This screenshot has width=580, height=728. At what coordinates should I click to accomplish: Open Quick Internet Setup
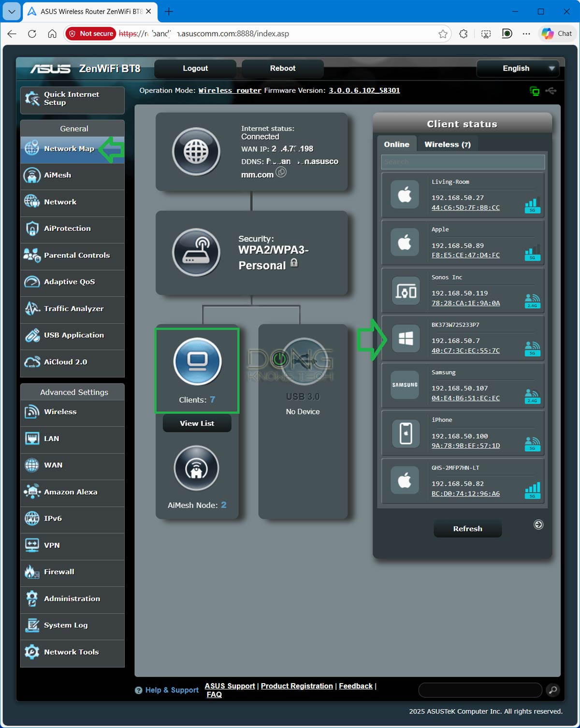[x=71, y=99]
